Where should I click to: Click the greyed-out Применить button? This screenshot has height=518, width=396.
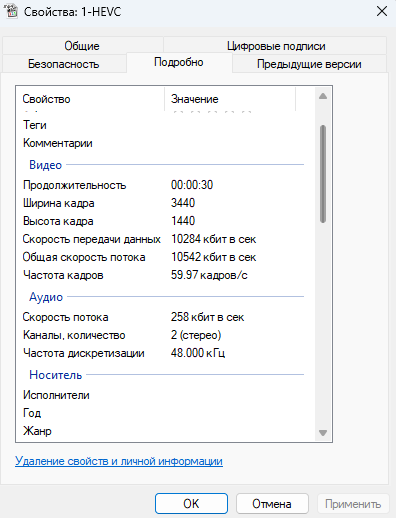tap(353, 504)
